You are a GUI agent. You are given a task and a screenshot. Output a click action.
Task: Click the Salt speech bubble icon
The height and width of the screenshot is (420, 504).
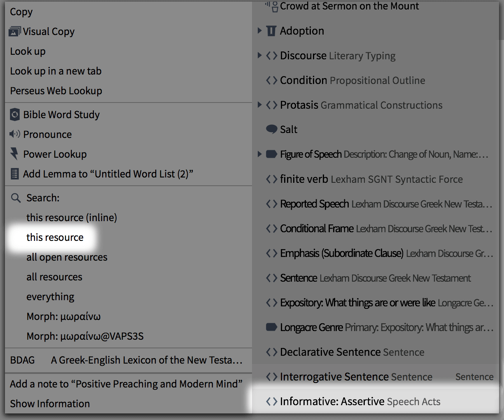(x=272, y=129)
